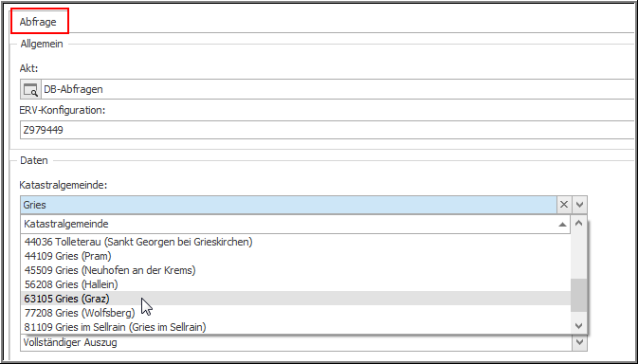Sort list by Katastralgemeinde column arrow
This screenshot has width=638, height=364.
(x=562, y=224)
